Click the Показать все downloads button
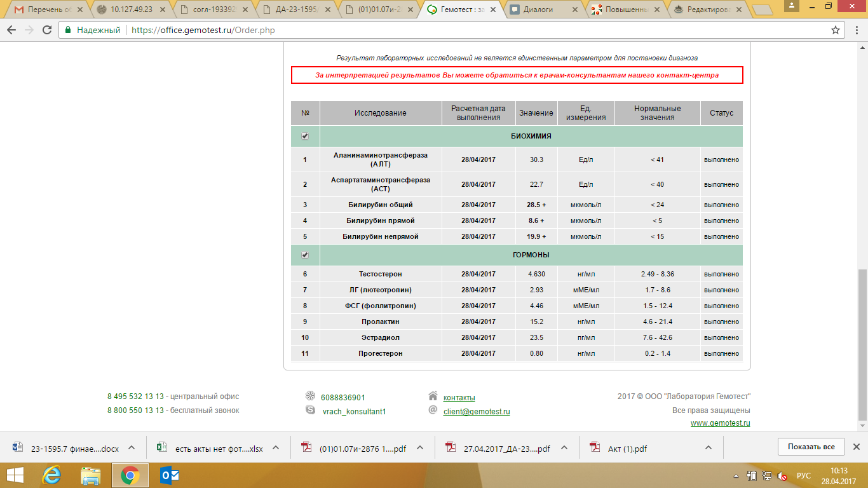This screenshot has width=868, height=488. (811, 447)
